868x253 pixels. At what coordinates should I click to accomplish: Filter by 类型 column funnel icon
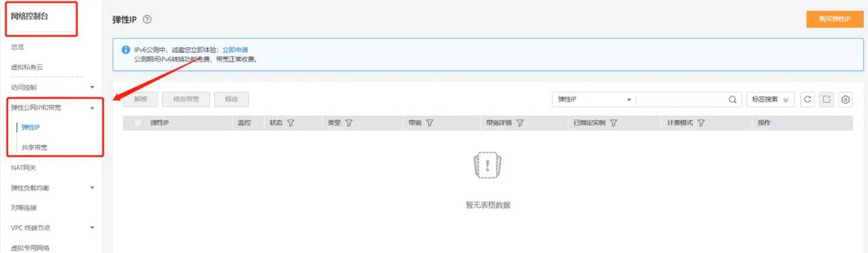[x=349, y=123]
